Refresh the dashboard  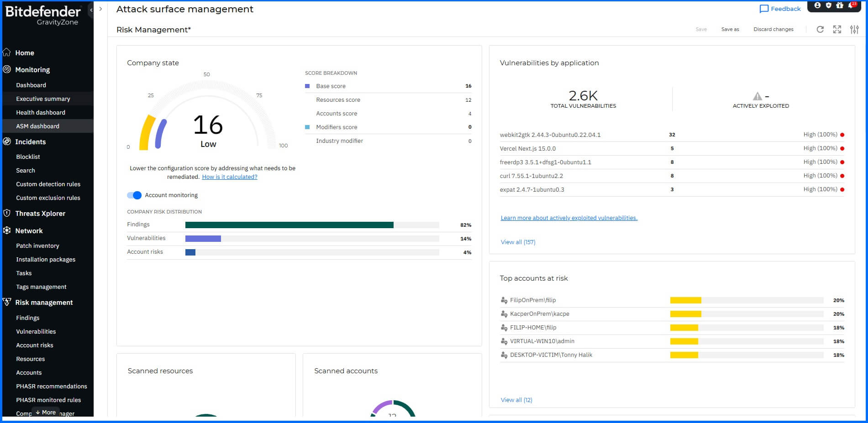[x=820, y=29]
